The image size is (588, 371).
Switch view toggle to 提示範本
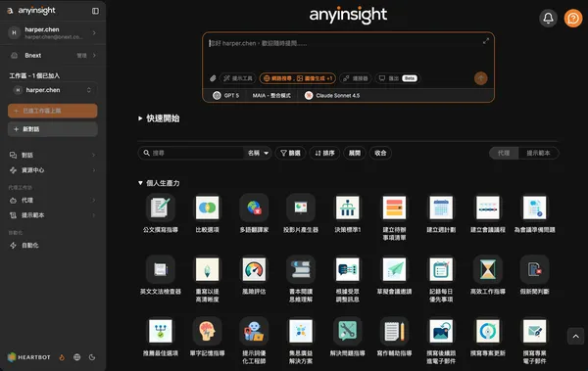coord(538,153)
